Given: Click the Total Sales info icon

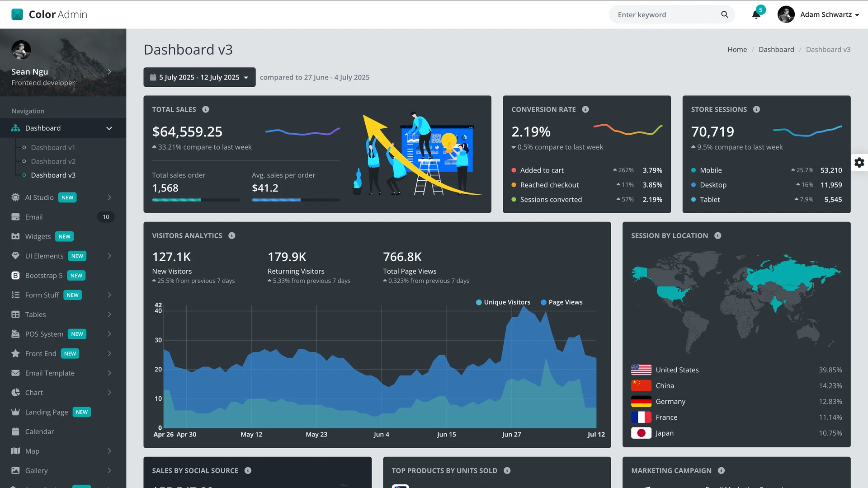Looking at the screenshot, I should pyautogui.click(x=206, y=109).
